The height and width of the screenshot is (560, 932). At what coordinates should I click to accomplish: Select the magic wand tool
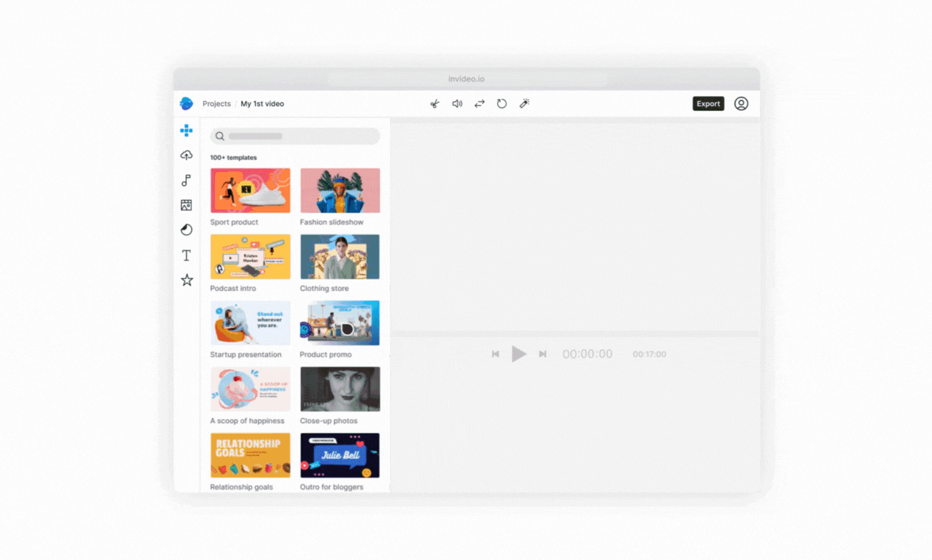(x=524, y=104)
